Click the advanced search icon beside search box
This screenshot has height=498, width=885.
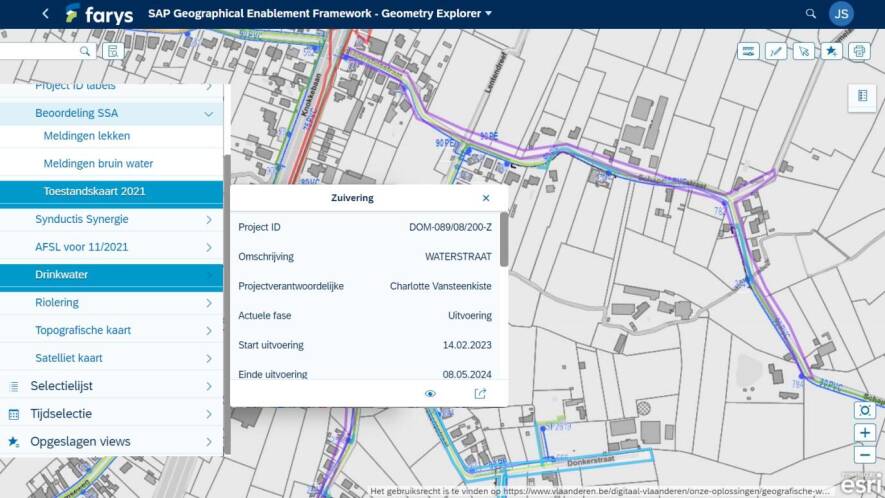pos(112,51)
